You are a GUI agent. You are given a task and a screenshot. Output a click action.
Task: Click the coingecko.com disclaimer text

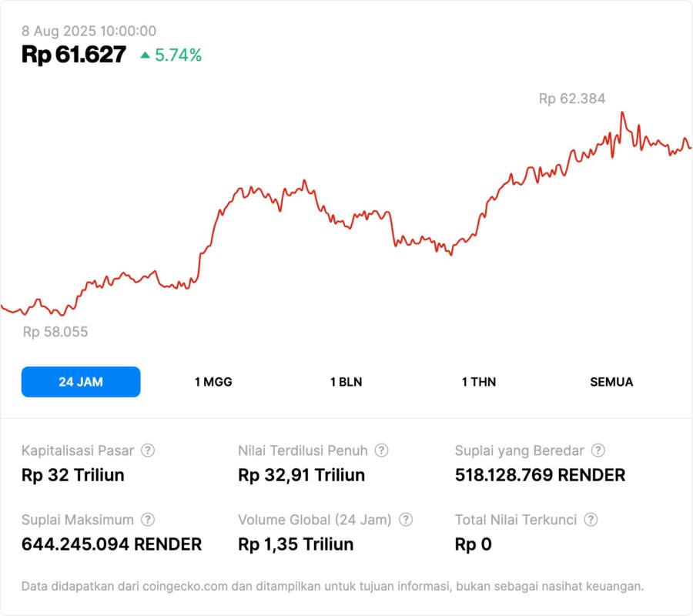point(333,587)
